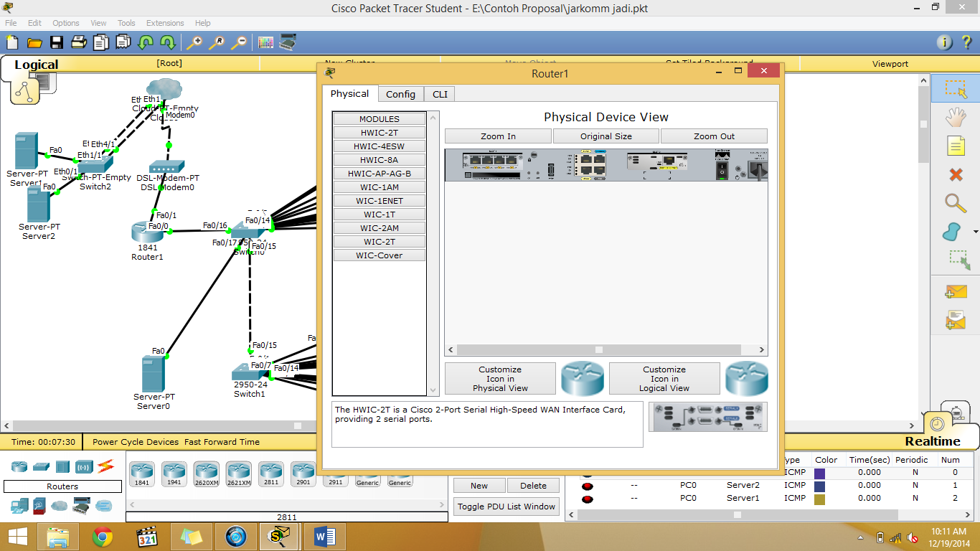
Task: Choose the Move Layout hand tool
Action: click(956, 118)
